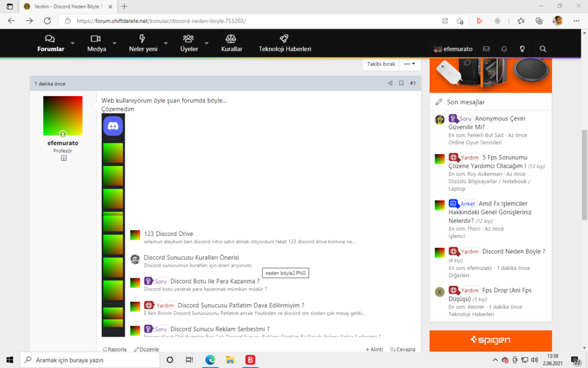Open the Windows Start menu
588x368 pixels.
pyautogui.click(x=10, y=360)
